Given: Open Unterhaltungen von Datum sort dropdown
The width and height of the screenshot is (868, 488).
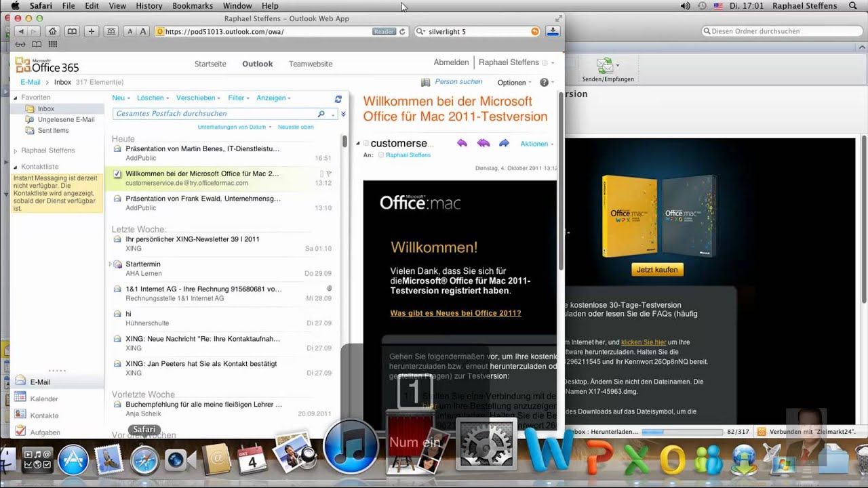Looking at the screenshot, I should click(x=235, y=127).
